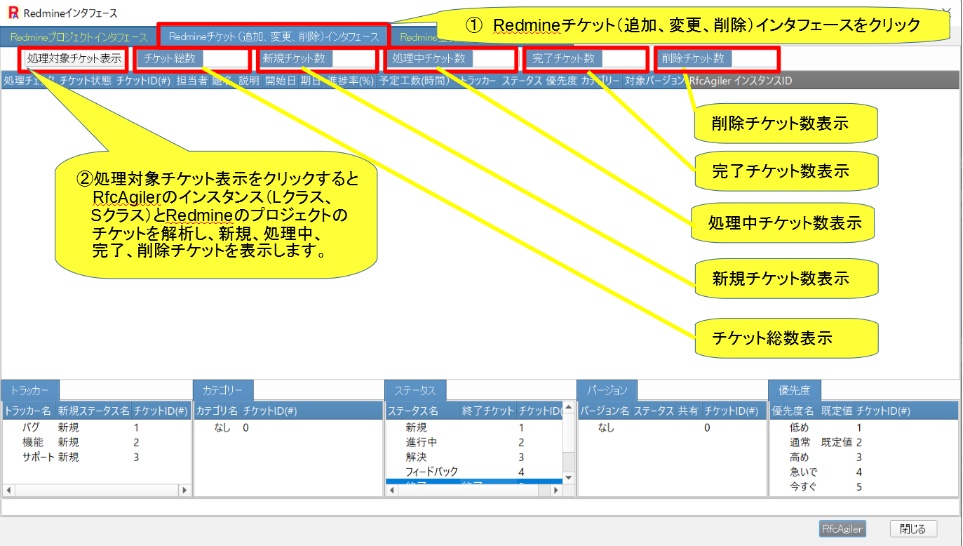Click the 処理中チケット数 value field
Image resolution: width=963 pixels, height=546 pixels.
click(493, 58)
